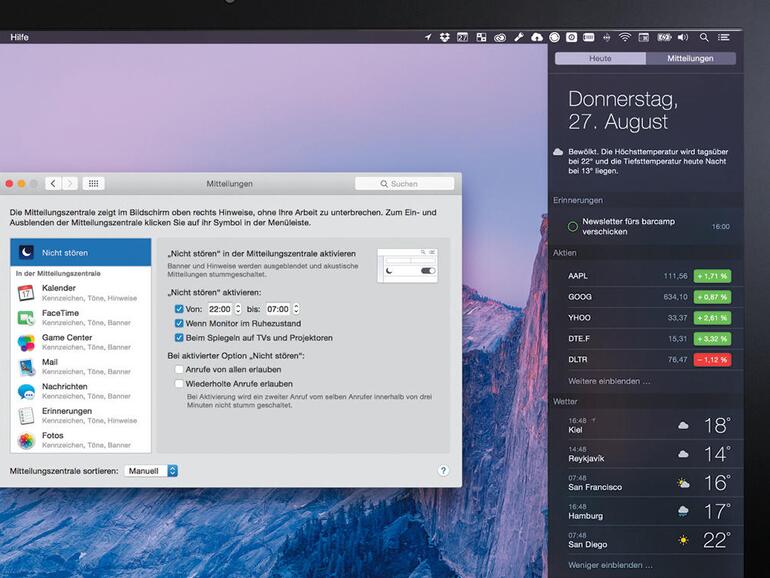Check 'Wiederholte Anrufe erlauben' option

point(179,383)
